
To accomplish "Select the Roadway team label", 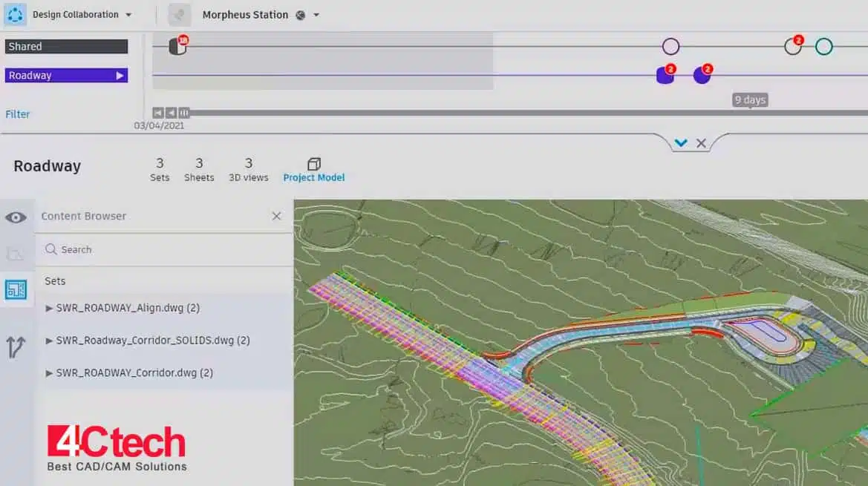I will (x=66, y=75).
